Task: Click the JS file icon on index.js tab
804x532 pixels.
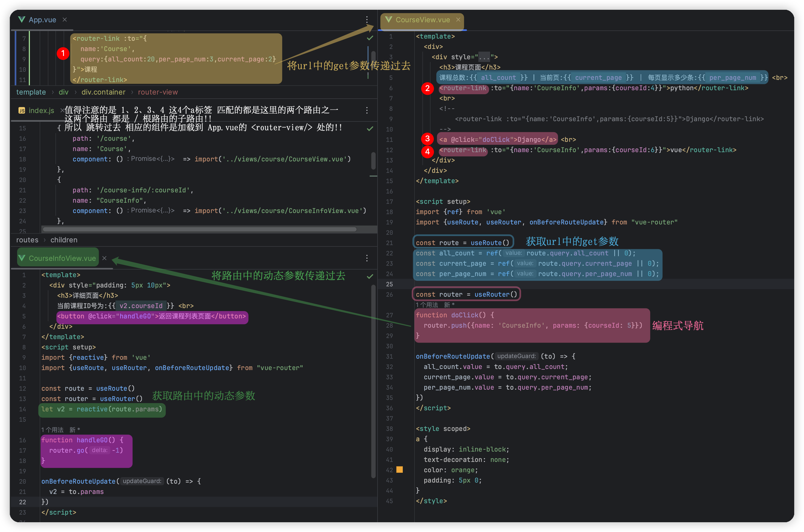Action: click(x=22, y=111)
